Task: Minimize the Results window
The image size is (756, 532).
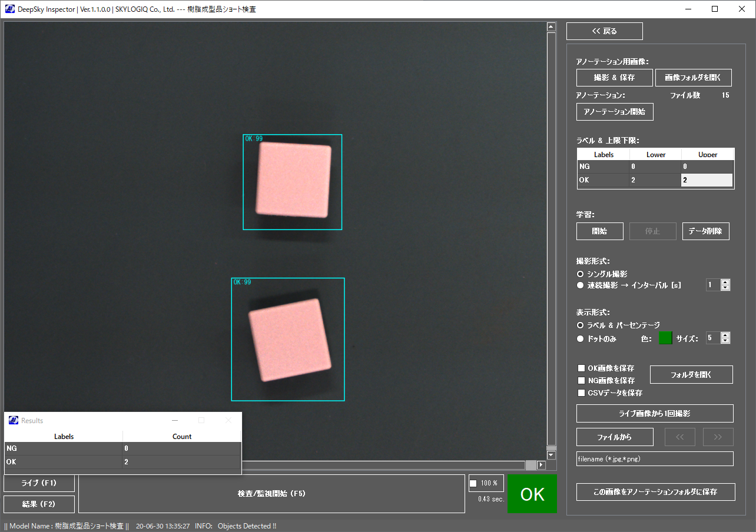Action: (174, 420)
